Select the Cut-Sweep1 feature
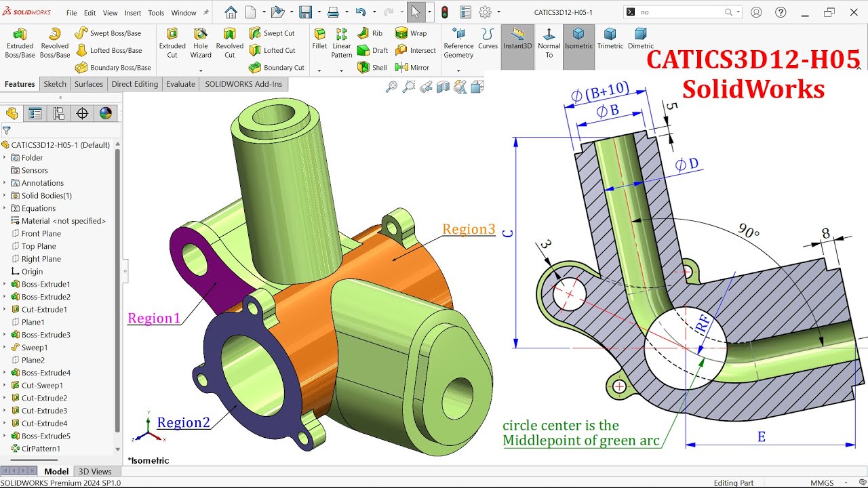The height and width of the screenshot is (488, 868). [43, 386]
